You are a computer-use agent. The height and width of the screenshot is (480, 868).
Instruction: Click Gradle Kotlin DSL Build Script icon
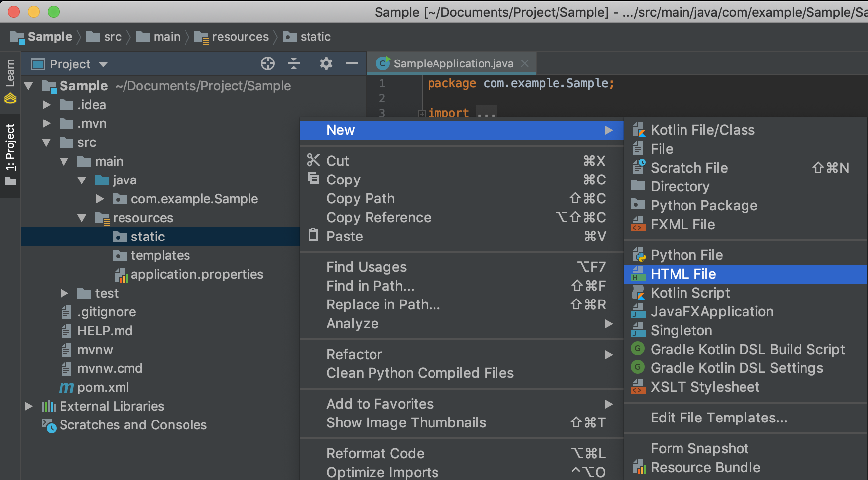pyautogui.click(x=638, y=349)
